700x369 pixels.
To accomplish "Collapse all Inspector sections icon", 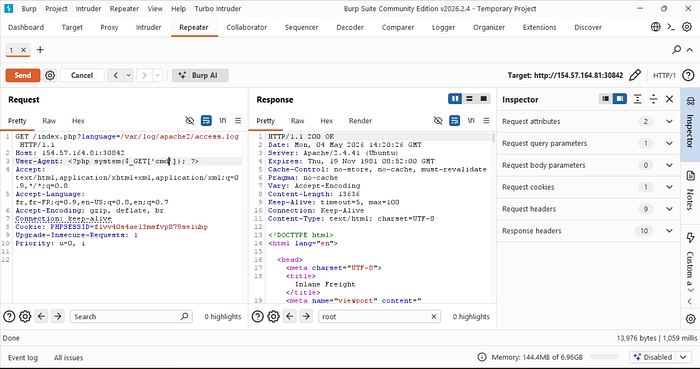I will coord(654,99).
